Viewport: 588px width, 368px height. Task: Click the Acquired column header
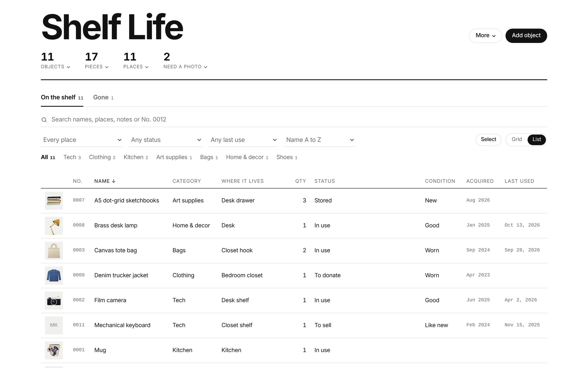click(x=480, y=181)
